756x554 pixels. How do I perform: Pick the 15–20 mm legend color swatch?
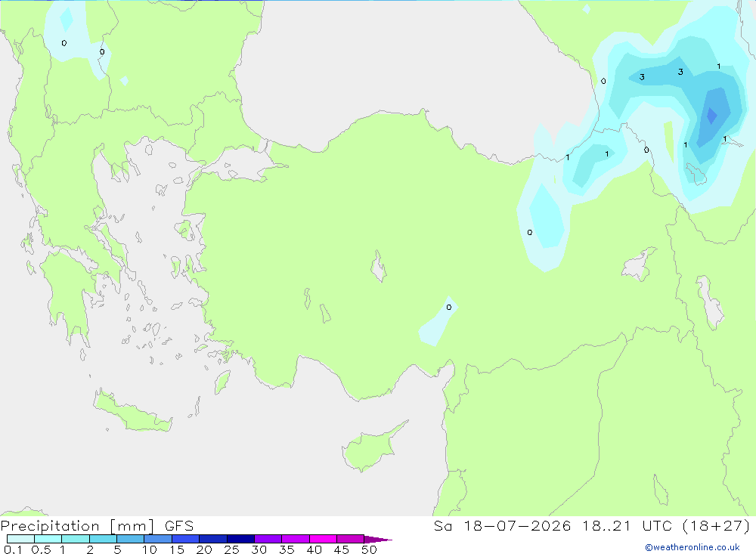pyautogui.click(x=186, y=539)
